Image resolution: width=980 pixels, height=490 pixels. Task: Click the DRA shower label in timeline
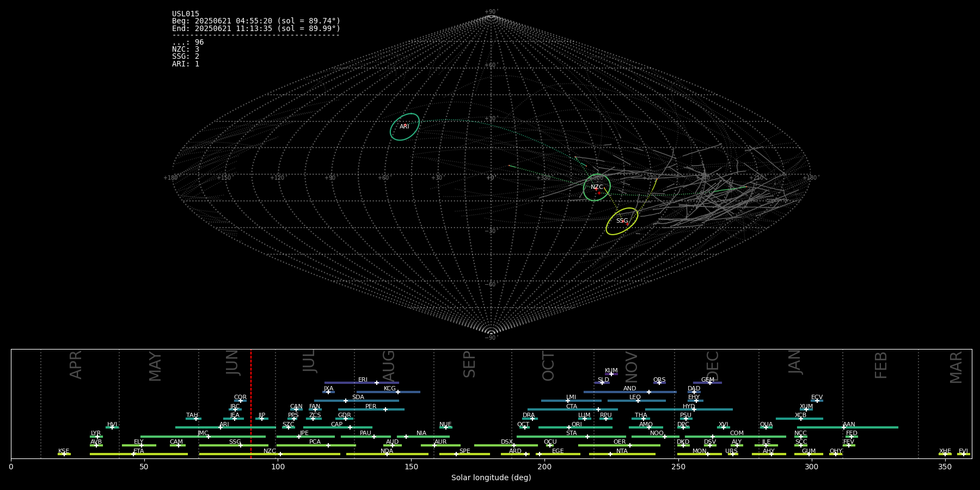tap(529, 415)
